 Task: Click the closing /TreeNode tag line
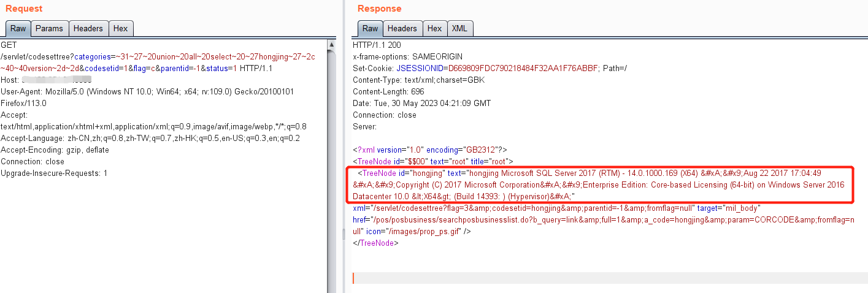(376, 243)
